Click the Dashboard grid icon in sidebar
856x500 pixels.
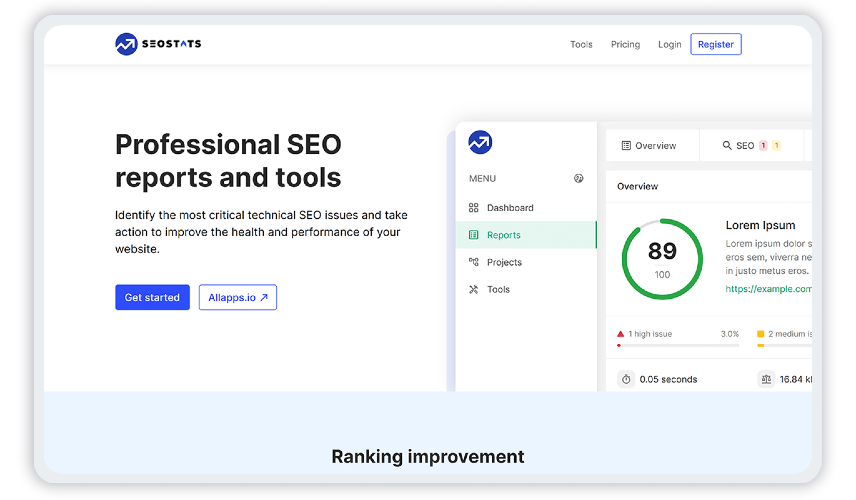tap(473, 207)
